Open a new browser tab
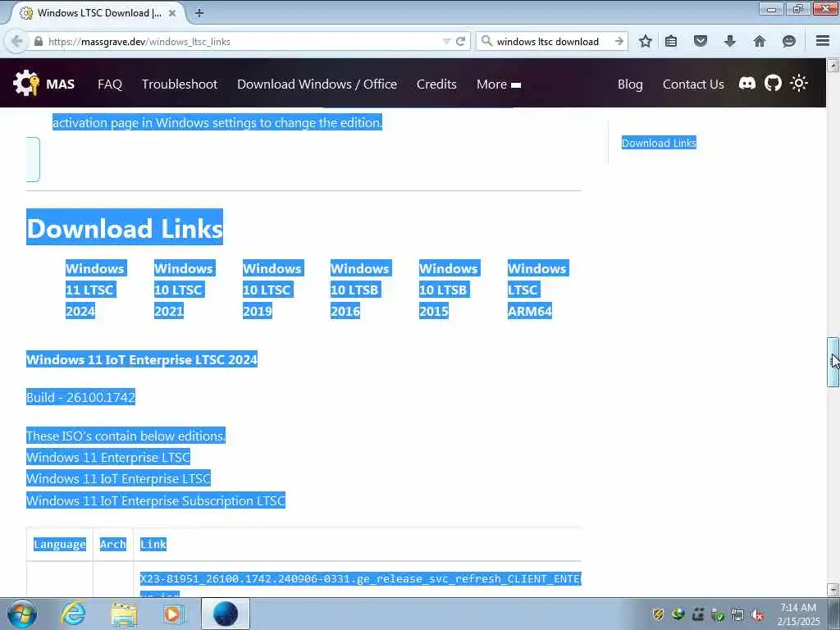 [x=199, y=13]
